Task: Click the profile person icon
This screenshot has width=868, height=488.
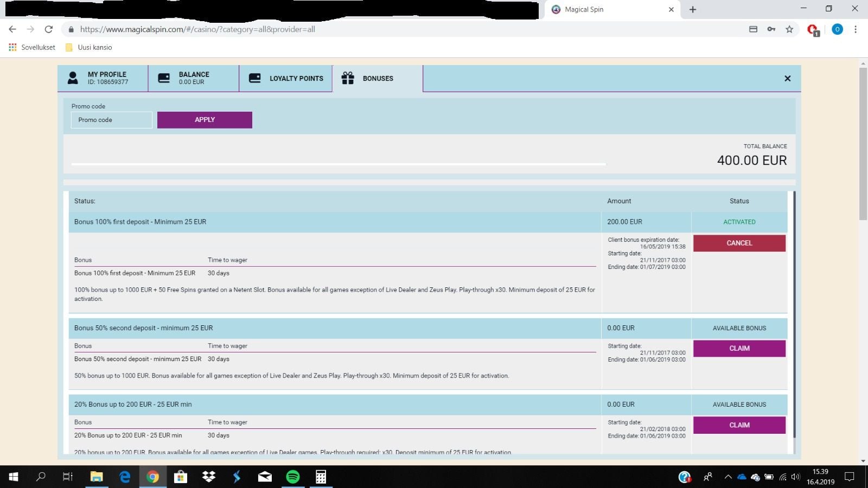Action: 73,78
